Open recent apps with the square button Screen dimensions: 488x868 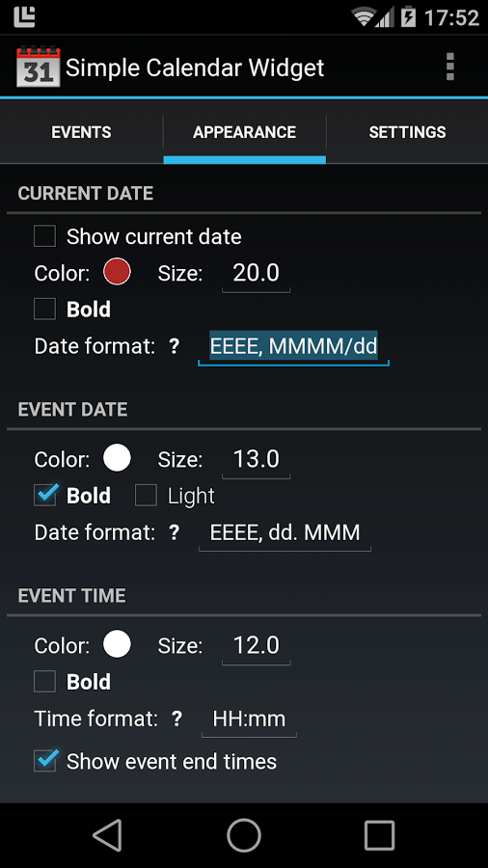point(380,835)
